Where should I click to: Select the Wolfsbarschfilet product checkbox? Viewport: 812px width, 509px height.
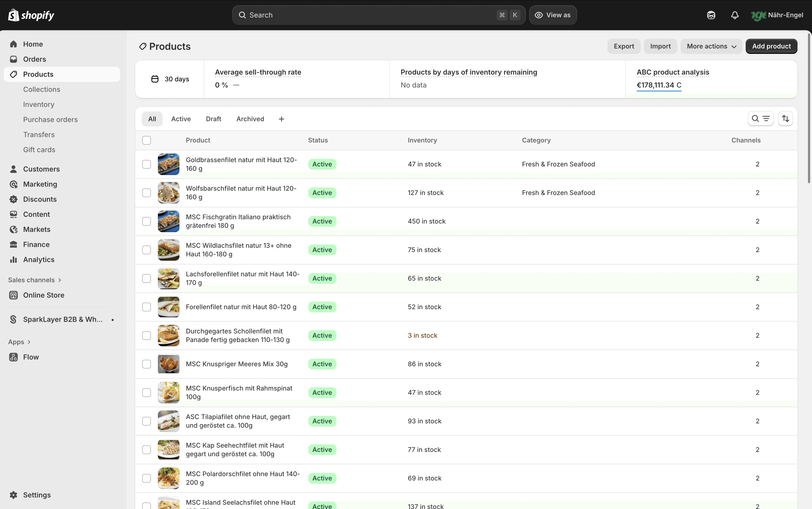point(147,193)
